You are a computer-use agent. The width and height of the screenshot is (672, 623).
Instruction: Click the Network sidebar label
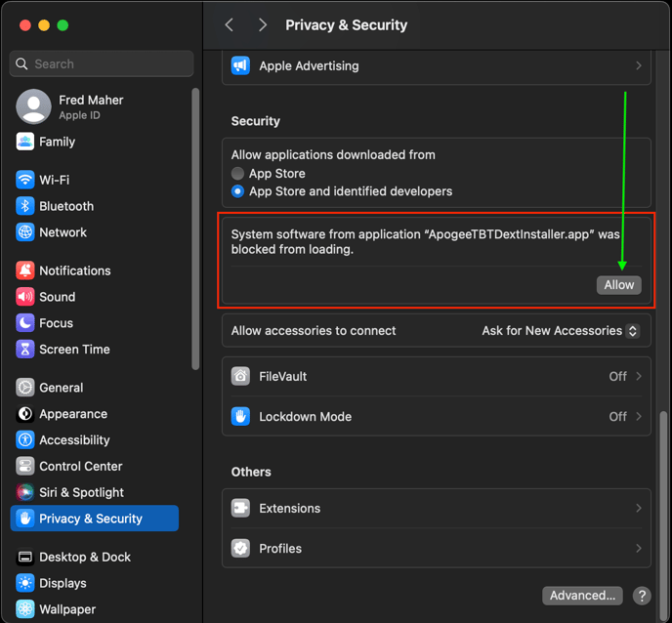coord(63,232)
